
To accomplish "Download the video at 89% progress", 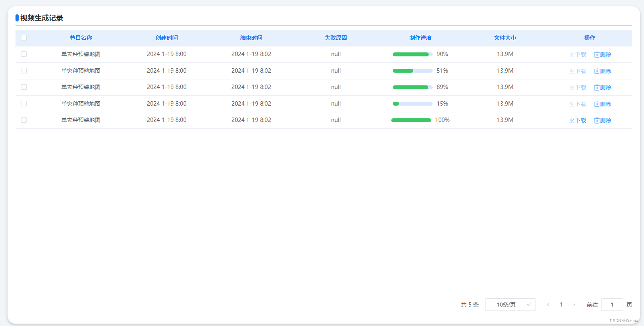I will click(x=578, y=87).
